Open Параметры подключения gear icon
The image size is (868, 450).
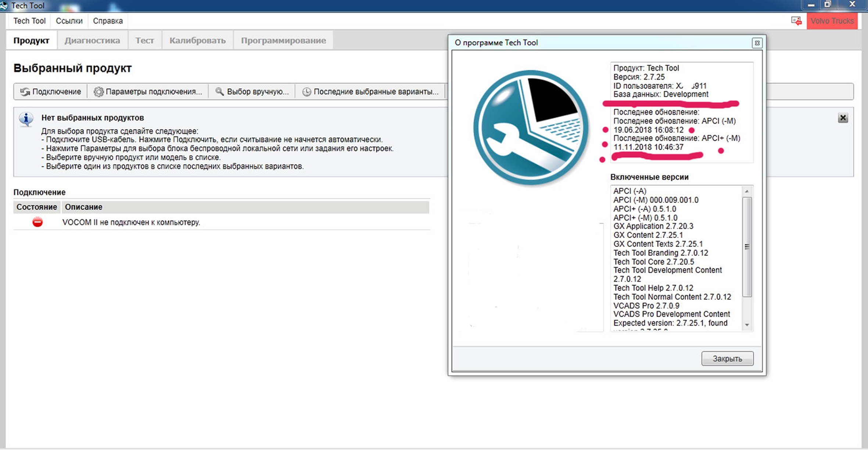click(98, 92)
